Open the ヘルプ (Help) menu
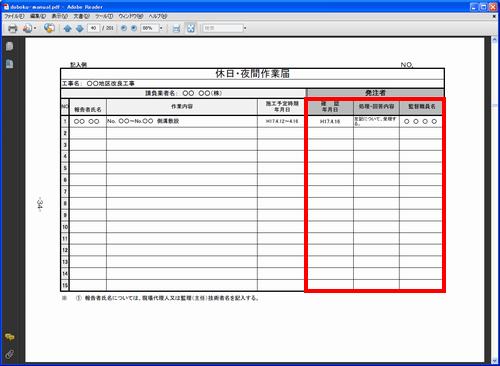Image resolution: width=500 pixels, height=366 pixels. pos(158,16)
